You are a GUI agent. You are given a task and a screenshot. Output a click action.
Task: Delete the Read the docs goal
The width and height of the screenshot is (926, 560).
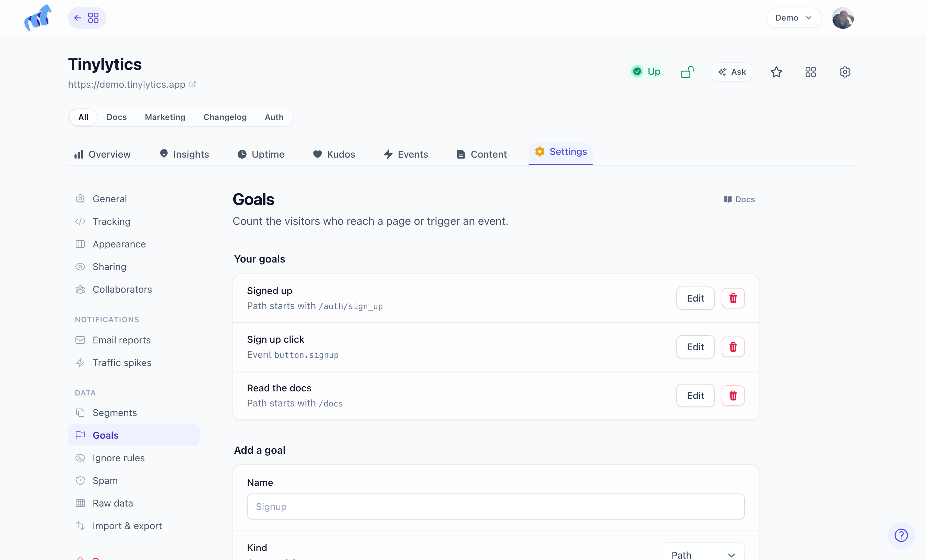[x=733, y=395]
